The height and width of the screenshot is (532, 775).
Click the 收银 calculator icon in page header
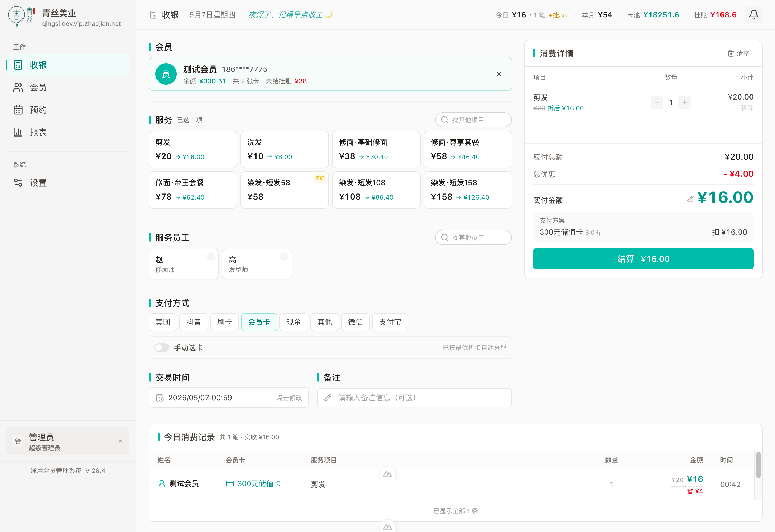click(x=153, y=15)
